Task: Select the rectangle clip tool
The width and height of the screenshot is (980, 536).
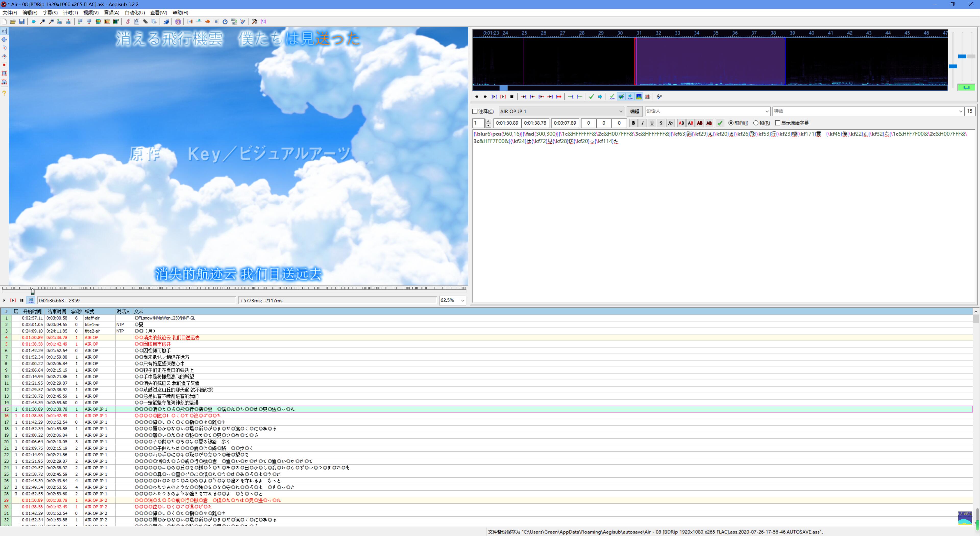Action: pyautogui.click(x=4, y=73)
